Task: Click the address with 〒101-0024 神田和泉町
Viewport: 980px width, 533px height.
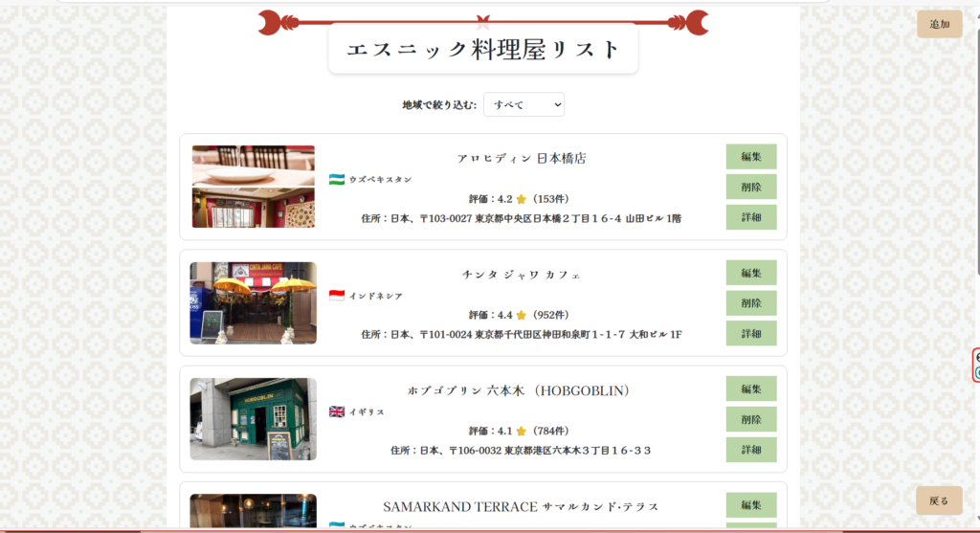Action: point(522,335)
